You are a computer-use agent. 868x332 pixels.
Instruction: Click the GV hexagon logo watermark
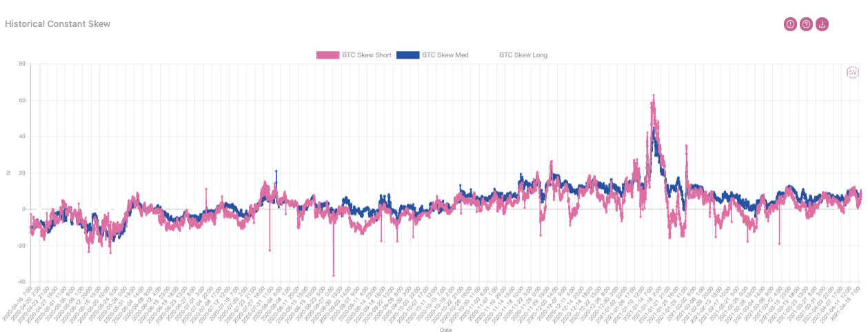click(852, 72)
